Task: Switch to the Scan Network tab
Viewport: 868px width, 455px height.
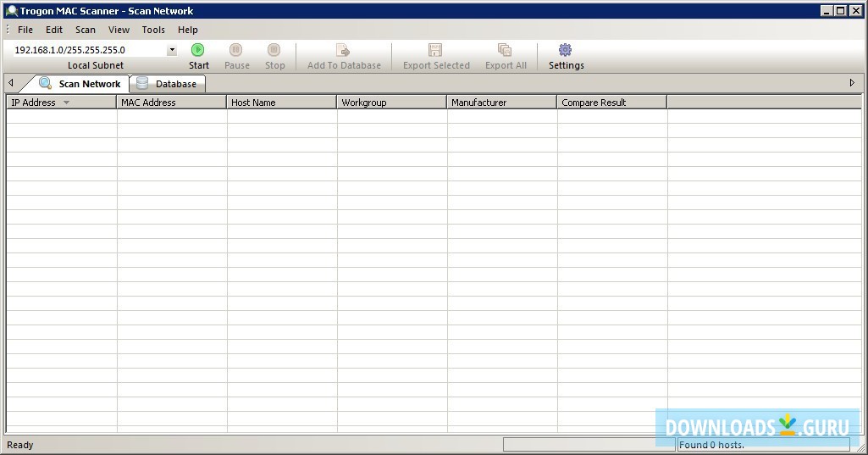Action: coord(79,84)
